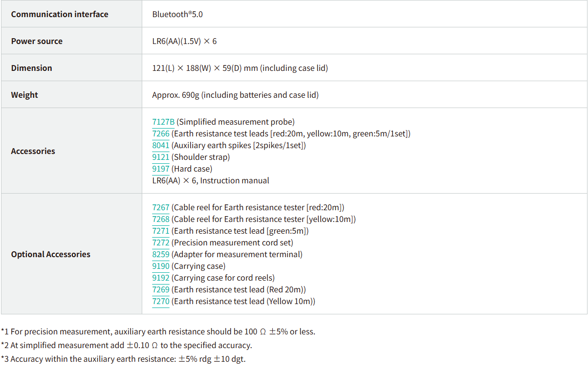Follow the 9121 shoulder strap link
588x374 pixels.
tap(161, 157)
